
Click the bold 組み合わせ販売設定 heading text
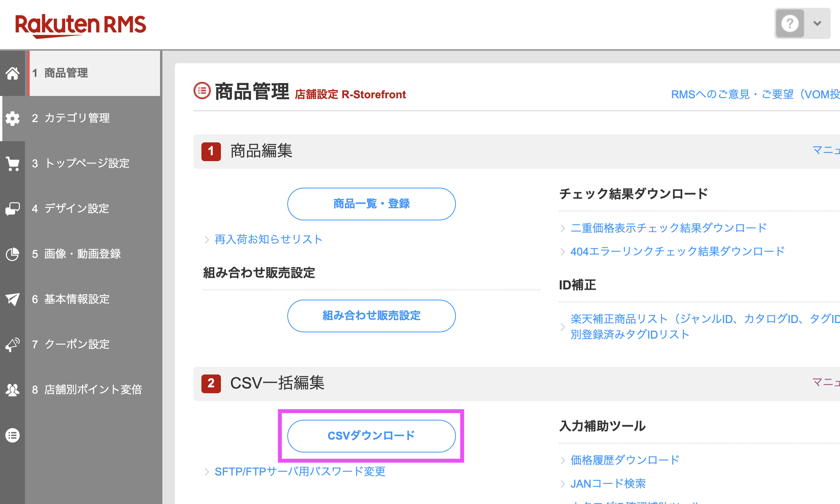(259, 273)
